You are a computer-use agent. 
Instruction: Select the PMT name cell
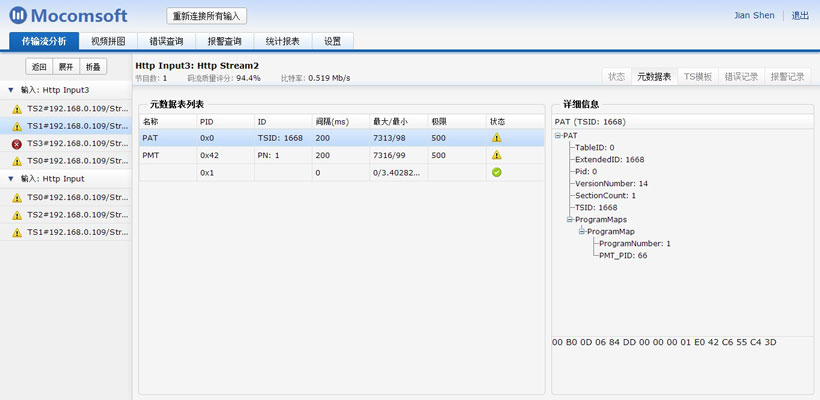[167, 155]
